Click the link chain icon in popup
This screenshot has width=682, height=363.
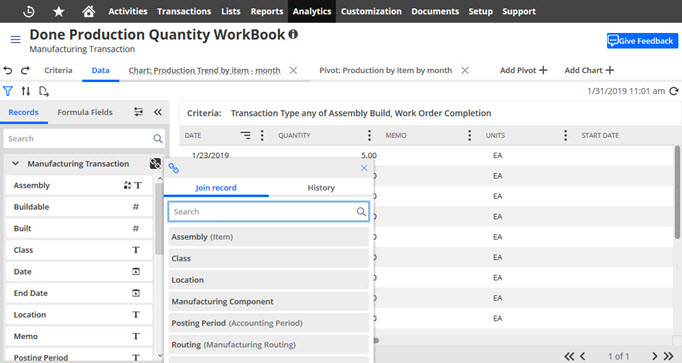tap(174, 168)
